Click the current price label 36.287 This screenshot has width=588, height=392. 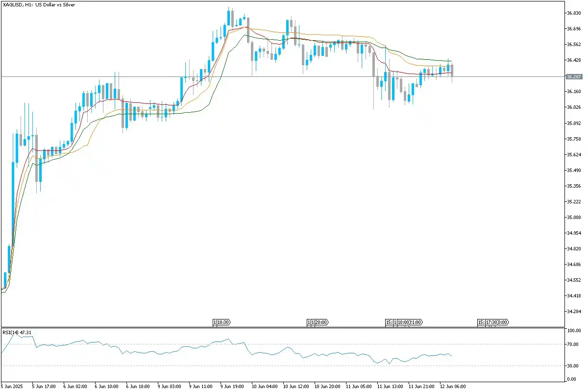(574, 77)
